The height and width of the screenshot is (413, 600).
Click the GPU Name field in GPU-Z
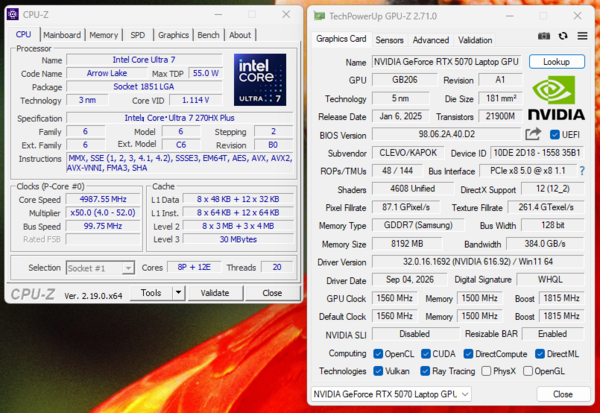447,62
